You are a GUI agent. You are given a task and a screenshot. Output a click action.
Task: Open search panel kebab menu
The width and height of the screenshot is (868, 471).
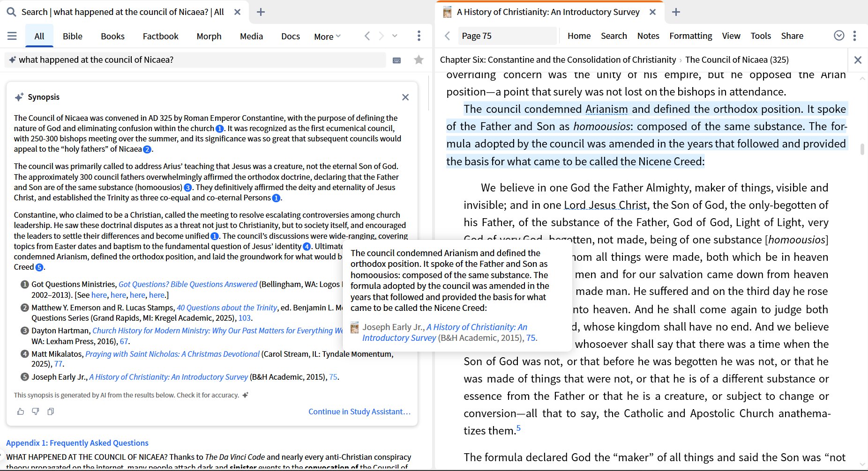click(x=419, y=36)
